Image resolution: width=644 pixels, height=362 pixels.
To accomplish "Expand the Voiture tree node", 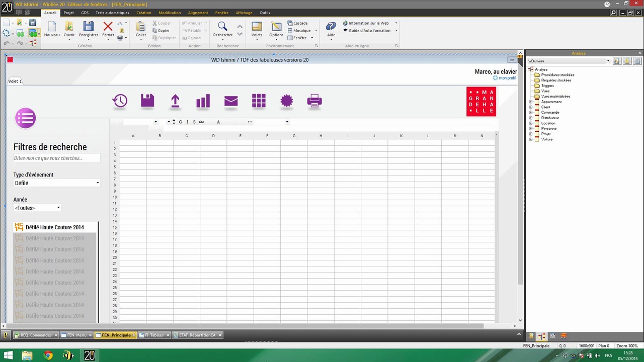I will point(531,139).
